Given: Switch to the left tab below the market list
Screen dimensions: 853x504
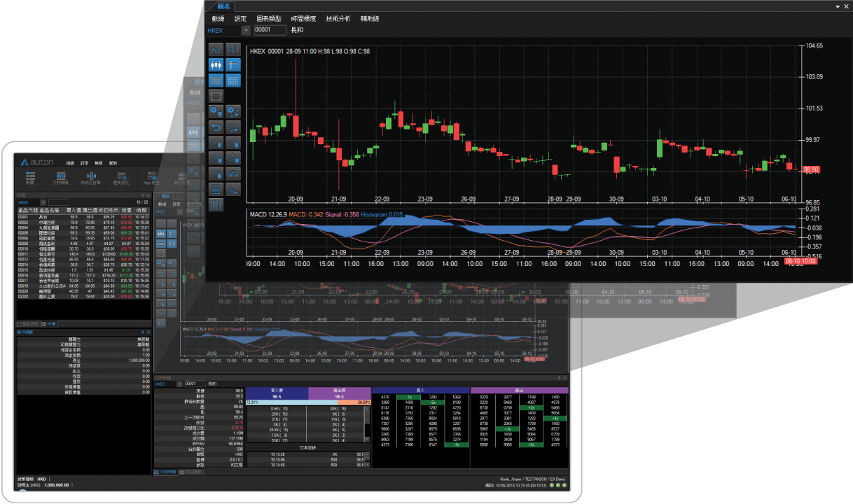Looking at the screenshot, I should pyautogui.click(x=29, y=323).
